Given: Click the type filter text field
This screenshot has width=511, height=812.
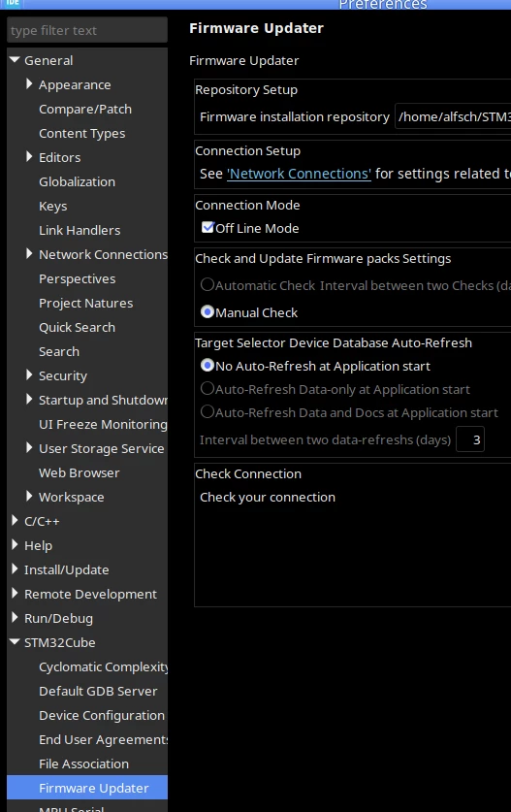Looking at the screenshot, I should point(87,30).
